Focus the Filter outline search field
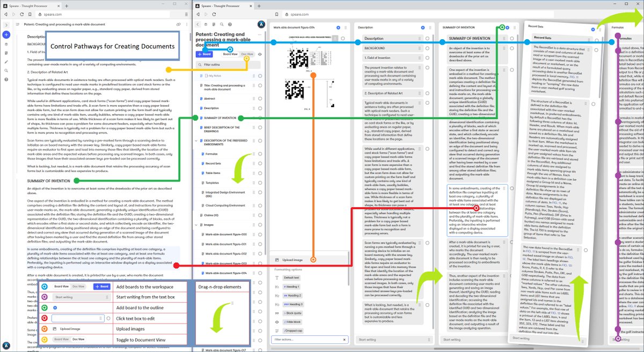 [x=228, y=65]
